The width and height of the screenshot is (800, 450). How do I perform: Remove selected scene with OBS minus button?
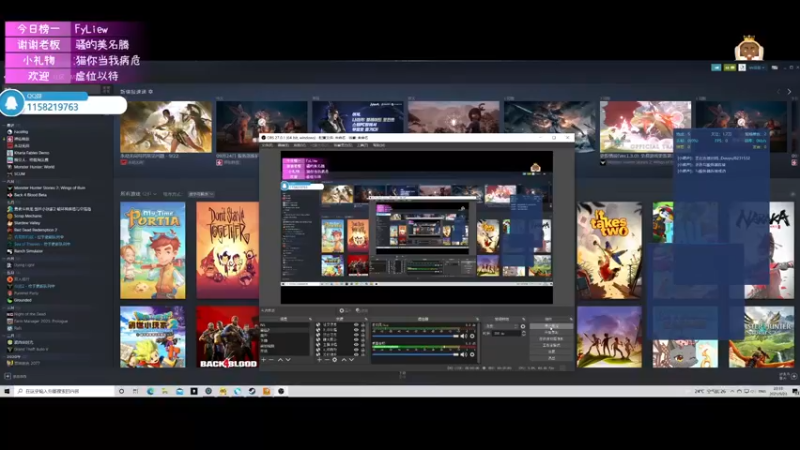[x=271, y=360]
